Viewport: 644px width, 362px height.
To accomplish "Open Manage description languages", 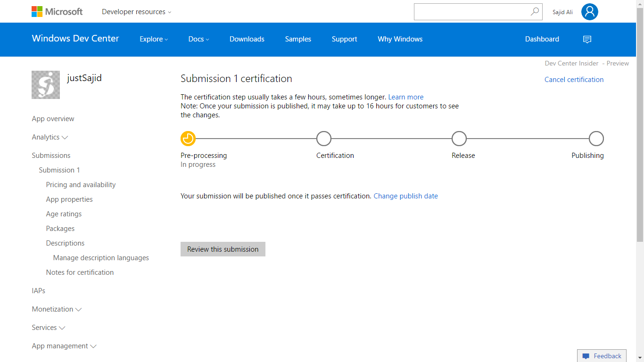I will pos(101,258).
